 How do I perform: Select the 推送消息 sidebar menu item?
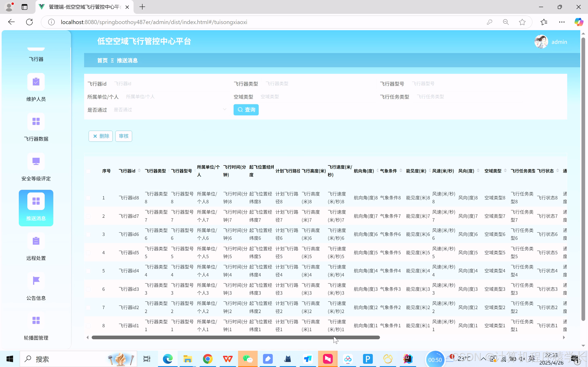36,208
